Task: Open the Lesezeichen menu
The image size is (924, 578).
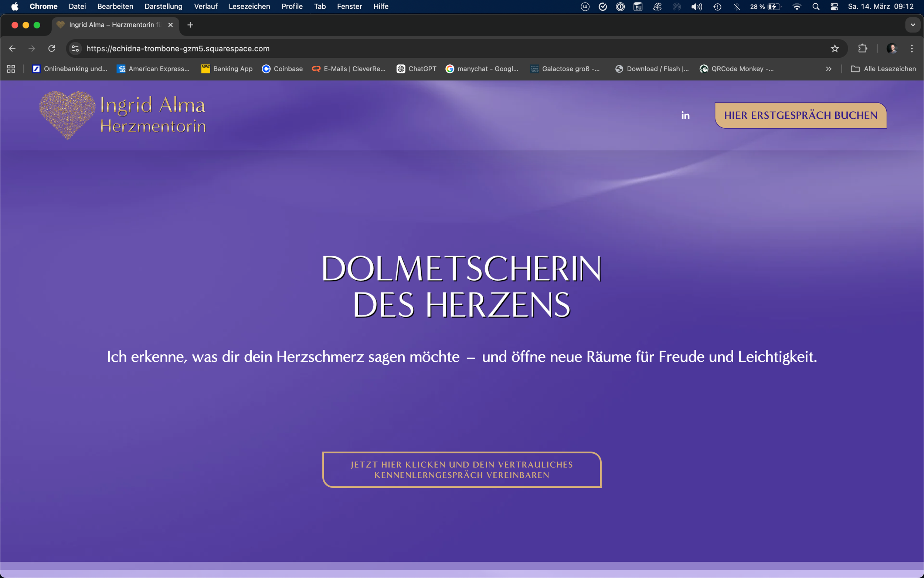Action: [249, 7]
